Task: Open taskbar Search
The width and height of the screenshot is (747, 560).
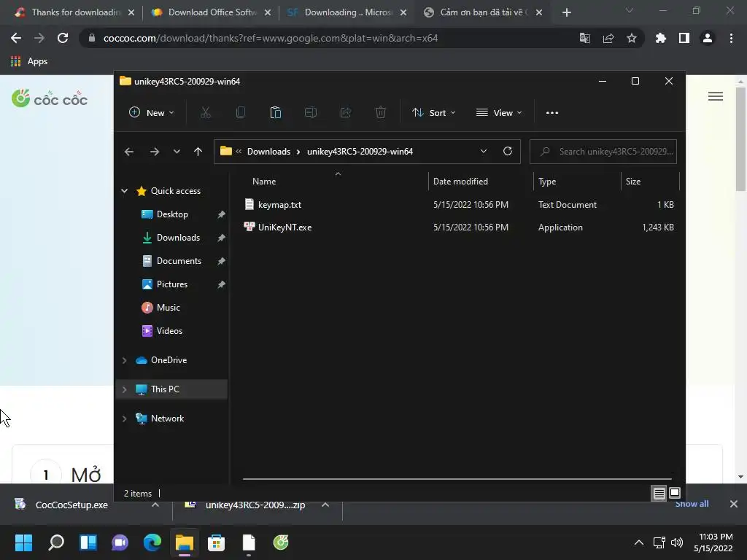Action: (56, 542)
